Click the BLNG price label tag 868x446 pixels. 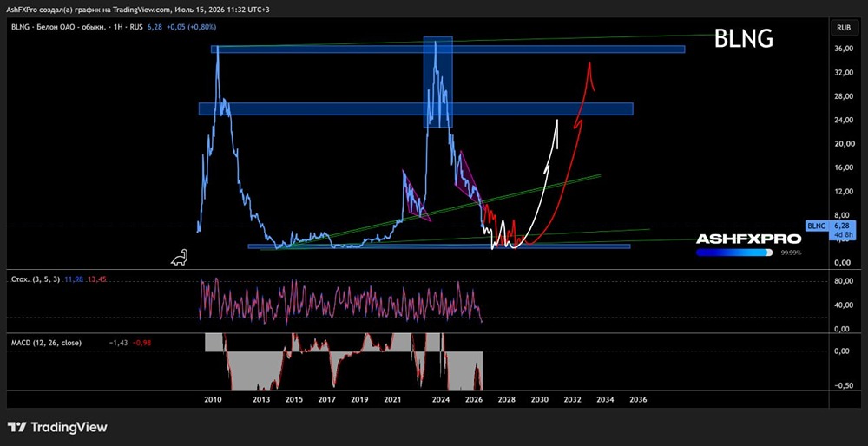point(831,230)
